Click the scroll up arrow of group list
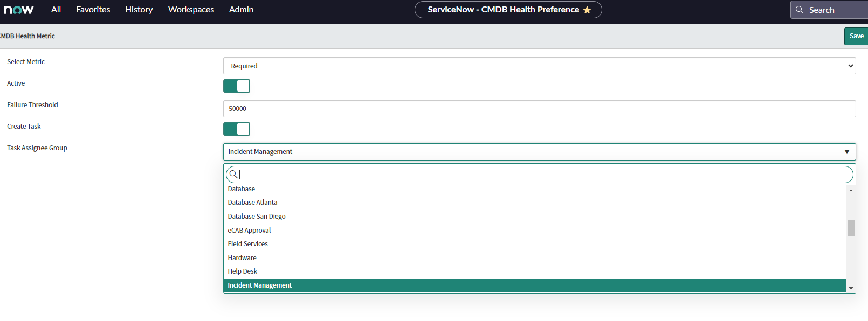868x321 pixels. (x=851, y=190)
